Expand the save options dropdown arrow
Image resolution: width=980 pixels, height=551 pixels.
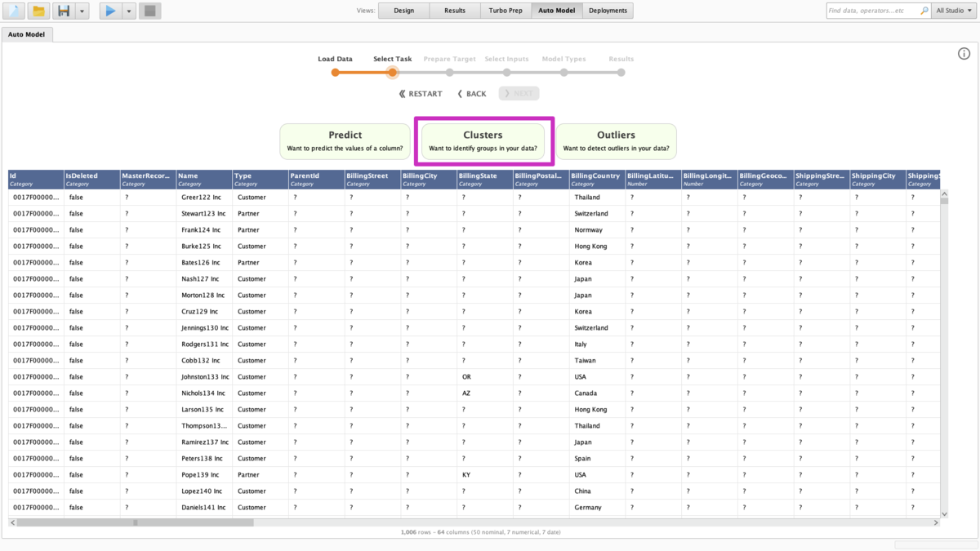click(x=82, y=11)
